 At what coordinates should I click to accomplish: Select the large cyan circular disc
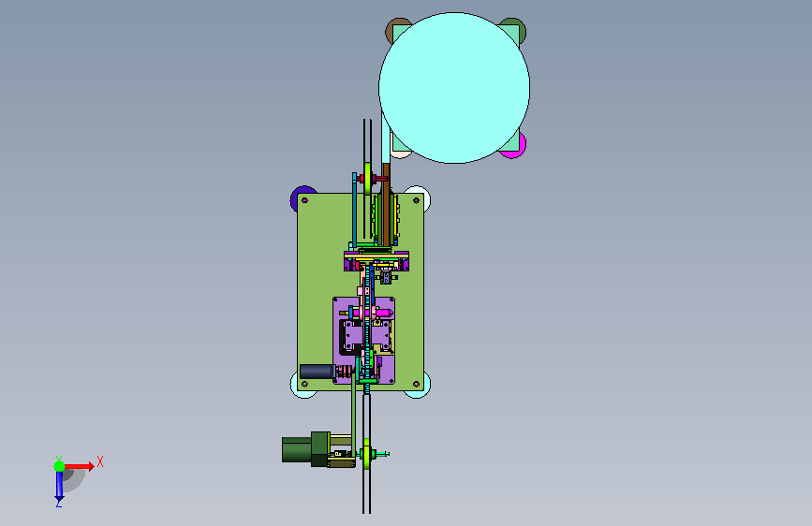click(454, 88)
